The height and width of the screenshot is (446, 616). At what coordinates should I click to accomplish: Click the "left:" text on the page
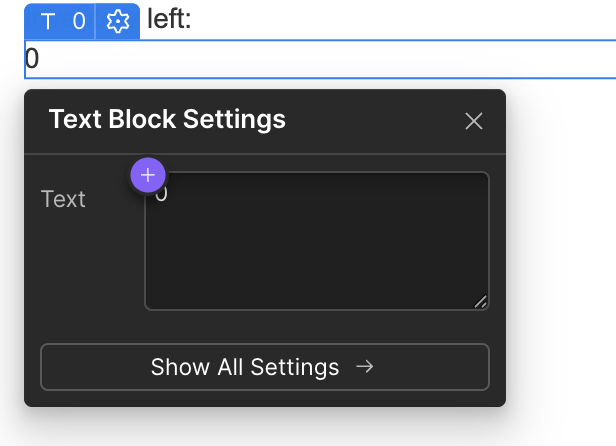pos(169,19)
